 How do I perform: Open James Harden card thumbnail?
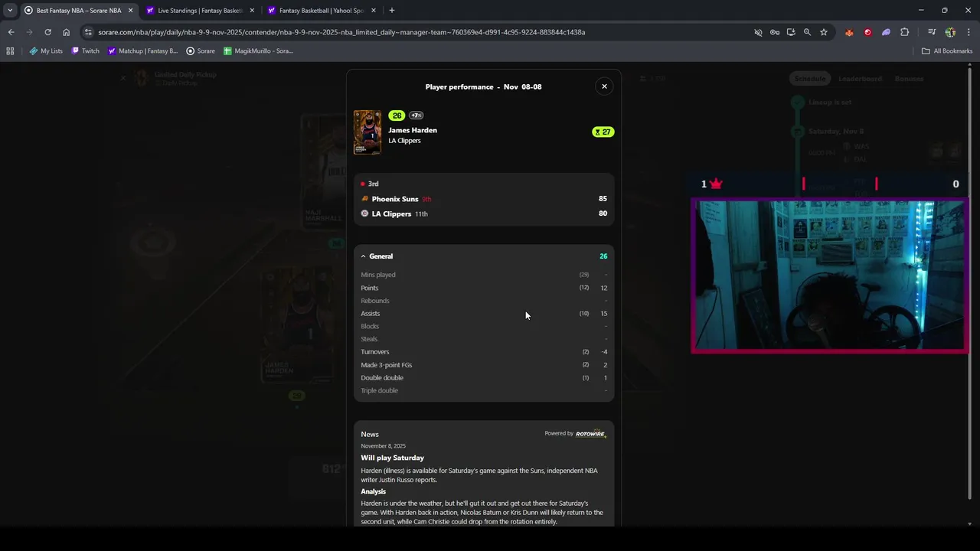(x=367, y=132)
